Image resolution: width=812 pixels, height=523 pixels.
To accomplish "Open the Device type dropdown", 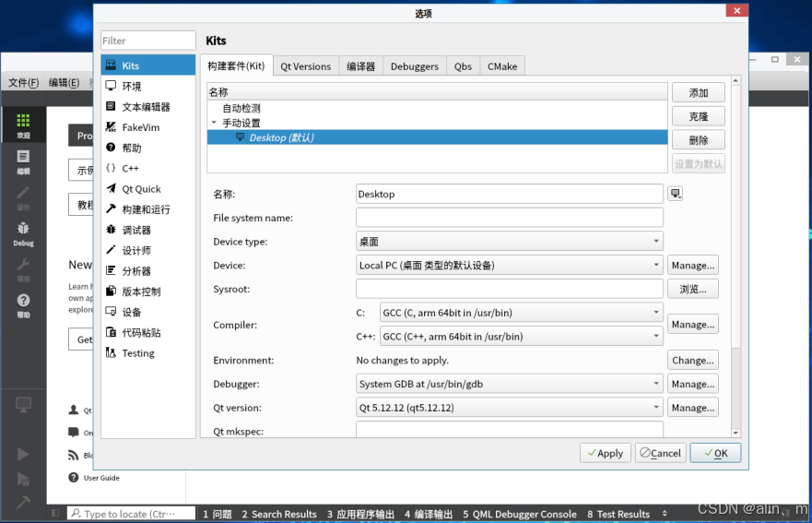I will coord(510,241).
